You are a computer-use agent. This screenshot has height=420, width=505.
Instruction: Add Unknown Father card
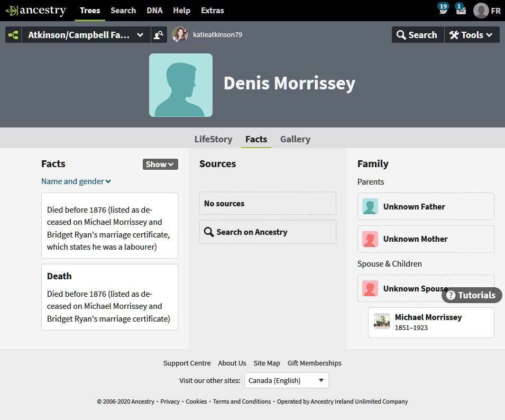click(426, 206)
